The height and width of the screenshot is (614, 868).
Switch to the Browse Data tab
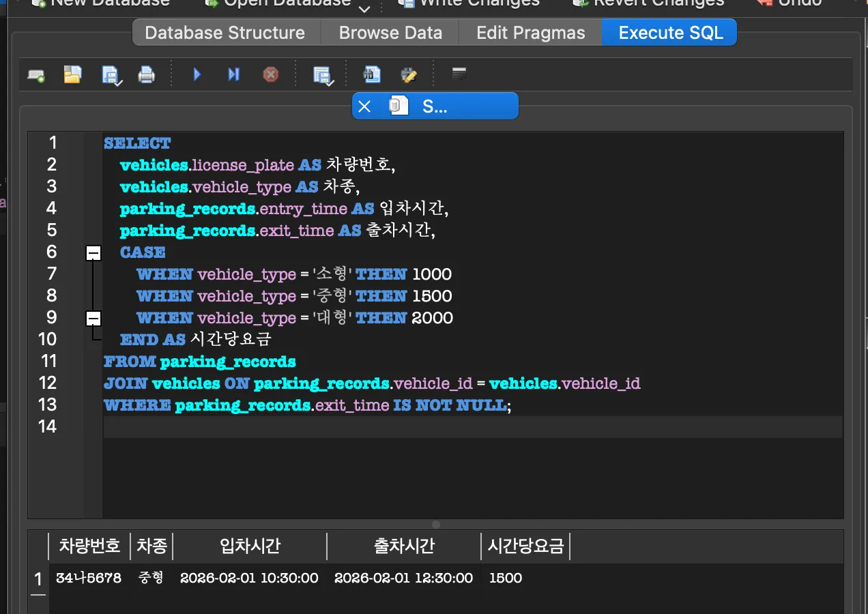coord(390,33)
